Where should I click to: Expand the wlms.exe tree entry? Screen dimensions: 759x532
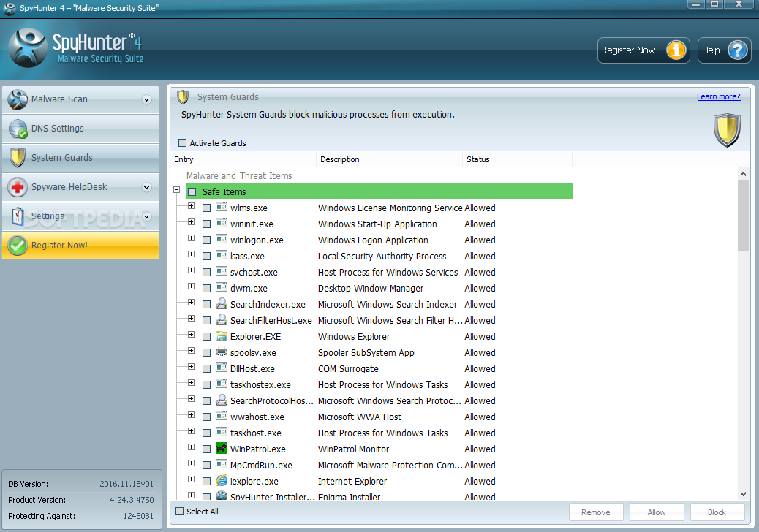191,206
